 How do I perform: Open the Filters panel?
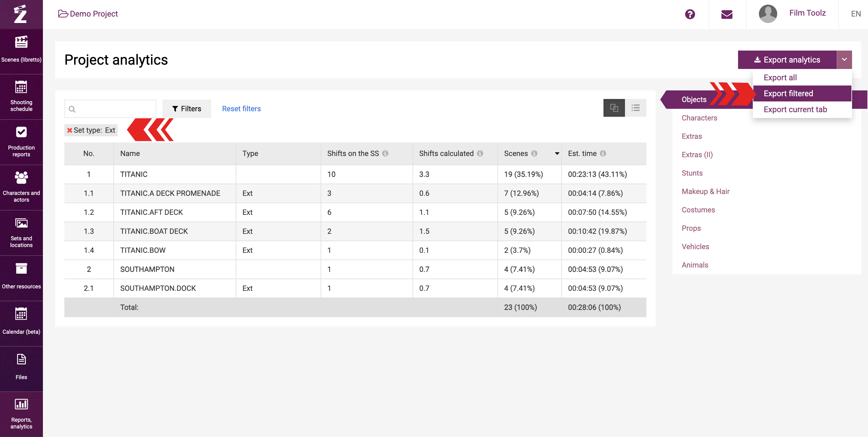tap(187, 108)
